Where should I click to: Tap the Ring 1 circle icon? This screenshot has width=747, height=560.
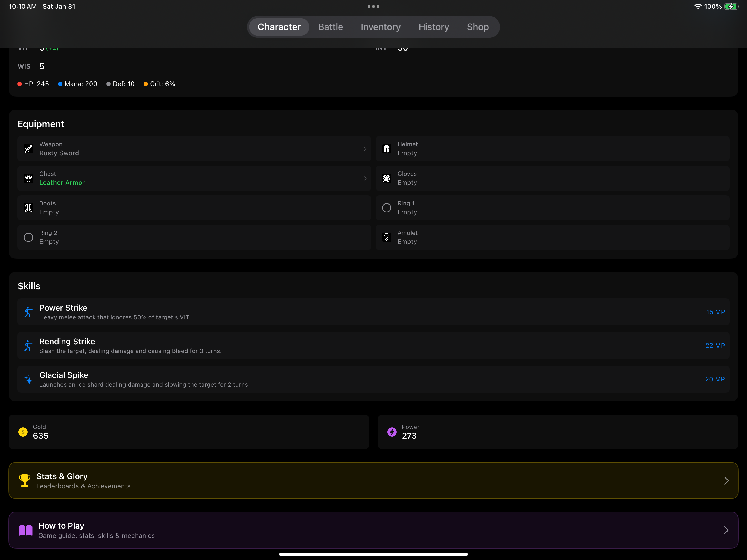point(386,208)
